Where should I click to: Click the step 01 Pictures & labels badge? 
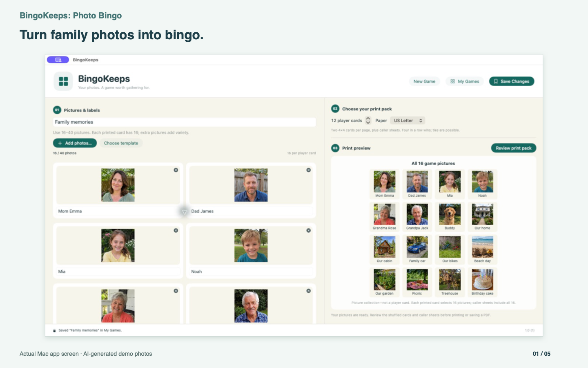pos(57,110)
